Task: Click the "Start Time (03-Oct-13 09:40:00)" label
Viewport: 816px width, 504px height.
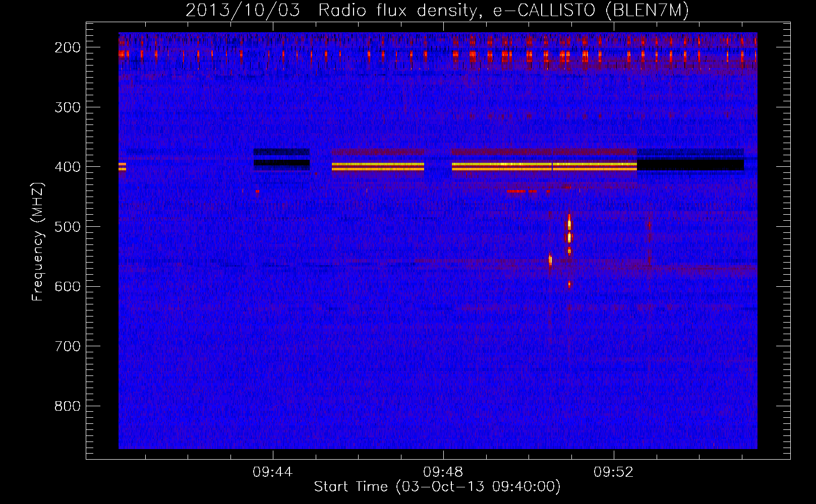Action: [437, 486]
